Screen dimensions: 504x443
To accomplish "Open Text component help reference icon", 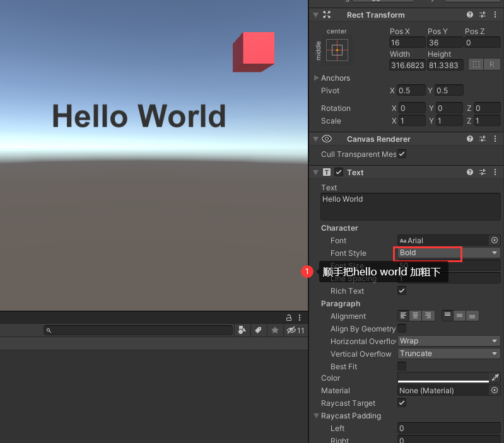I will [x=469, y=172].
